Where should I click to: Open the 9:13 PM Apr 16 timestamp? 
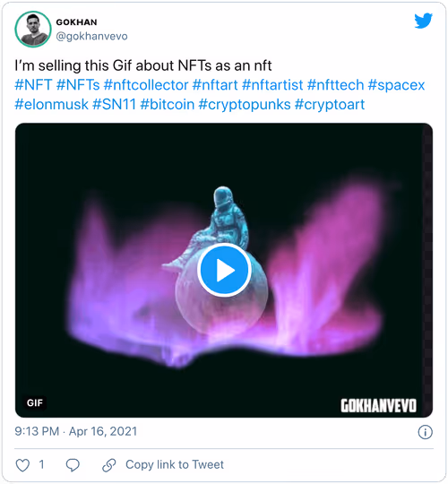click(76, 431)
